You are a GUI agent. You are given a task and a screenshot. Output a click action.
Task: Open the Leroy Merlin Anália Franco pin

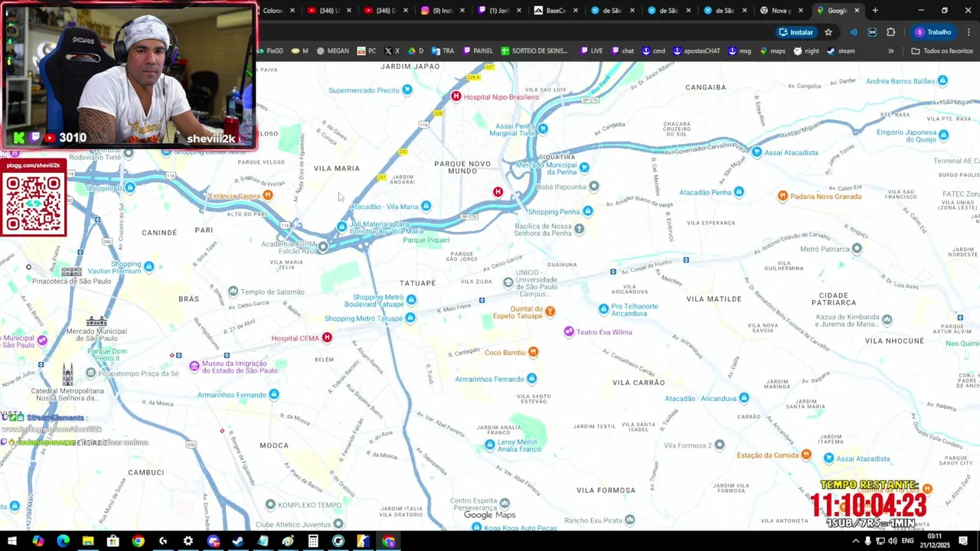[490, 445]
